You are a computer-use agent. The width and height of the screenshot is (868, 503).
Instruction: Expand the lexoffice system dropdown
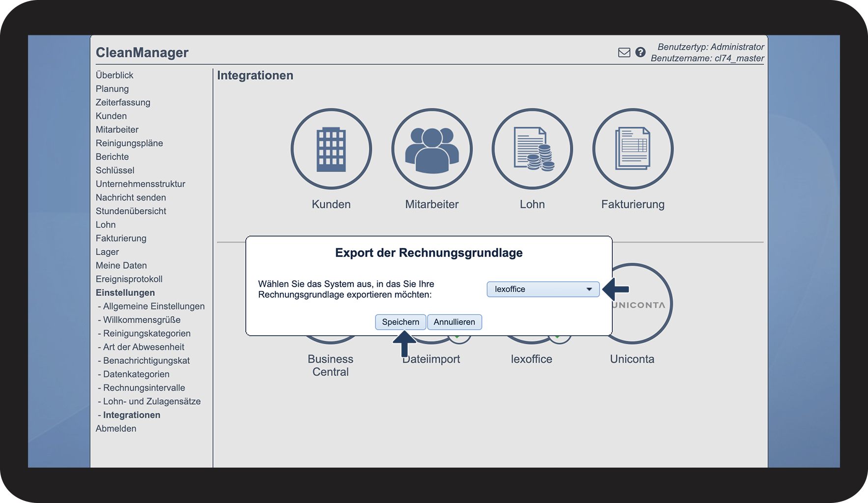coord(543,289)
